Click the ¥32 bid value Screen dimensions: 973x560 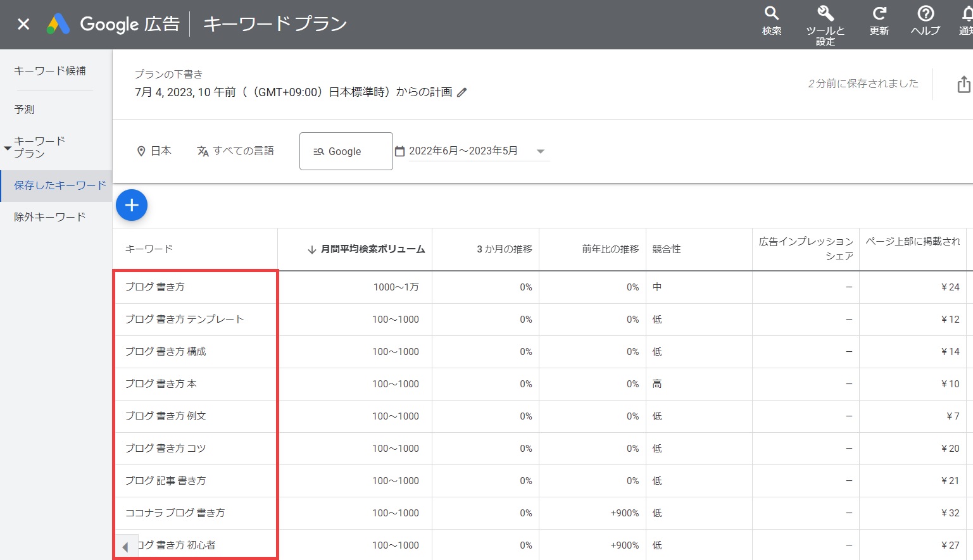[x=950, y=513]
